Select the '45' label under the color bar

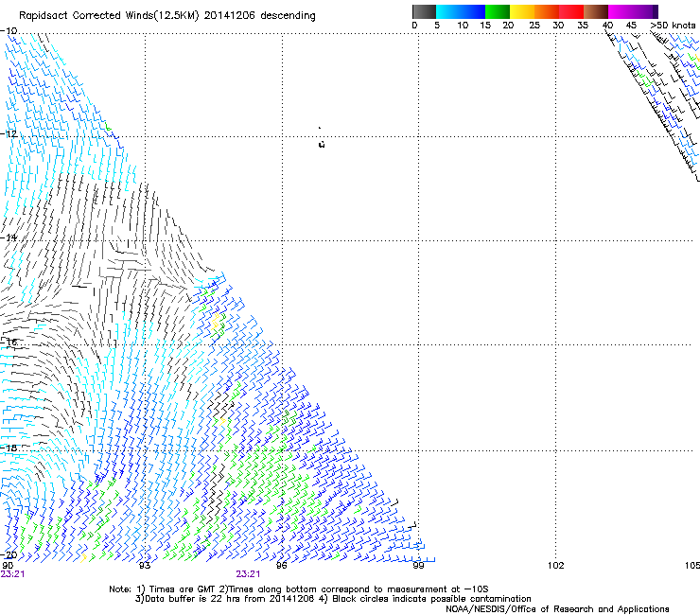631,26
